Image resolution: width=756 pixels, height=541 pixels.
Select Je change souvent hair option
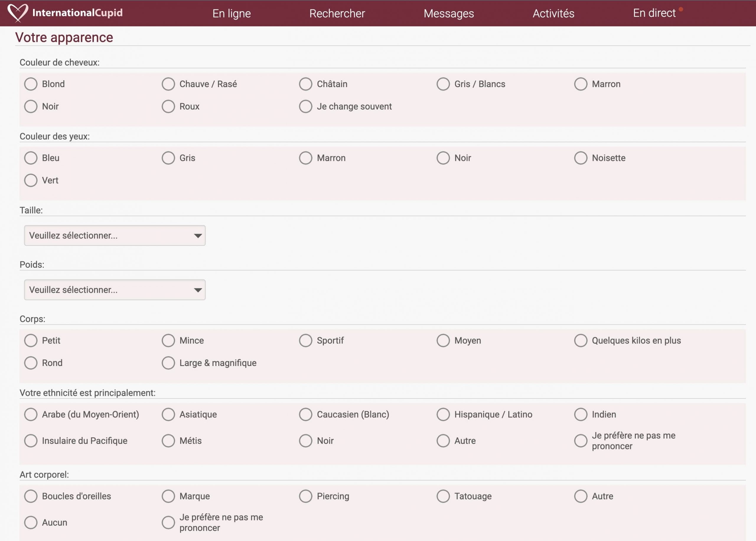click(x=305, y=106)
